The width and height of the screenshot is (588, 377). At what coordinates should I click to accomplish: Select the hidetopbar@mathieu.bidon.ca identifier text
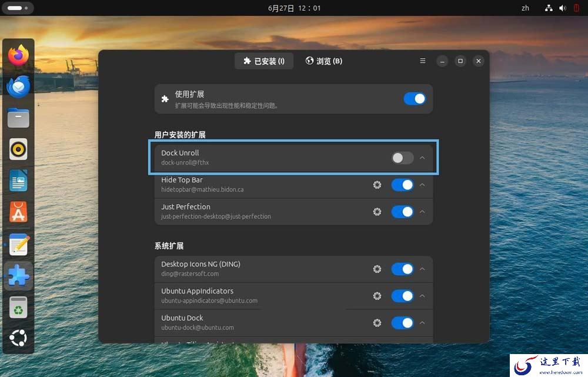[202, 189]
